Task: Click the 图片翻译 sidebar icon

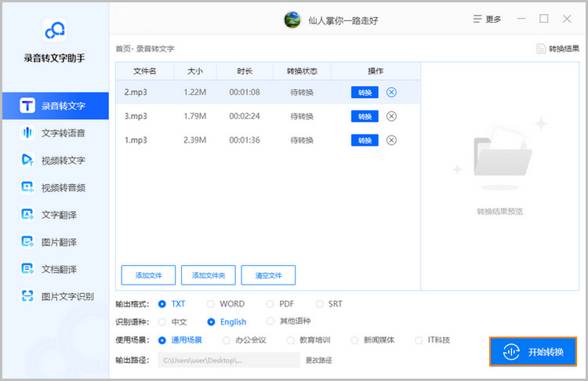Action: (x=27, y=242)
